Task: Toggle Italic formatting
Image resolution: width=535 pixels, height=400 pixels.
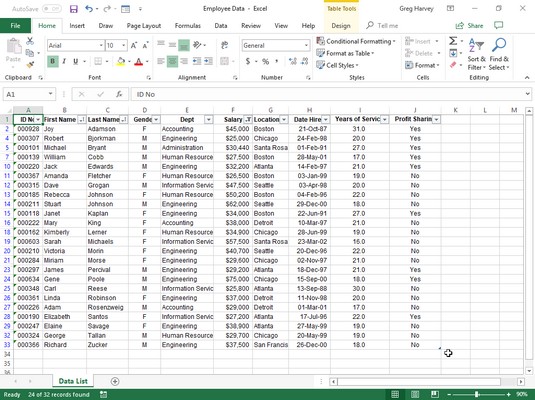Action: click(64, 61)
